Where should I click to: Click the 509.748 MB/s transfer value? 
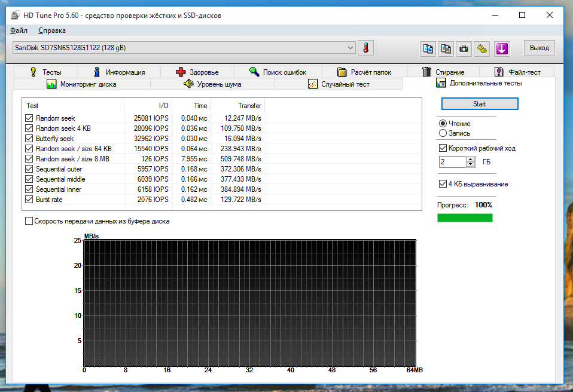point(241,159)
